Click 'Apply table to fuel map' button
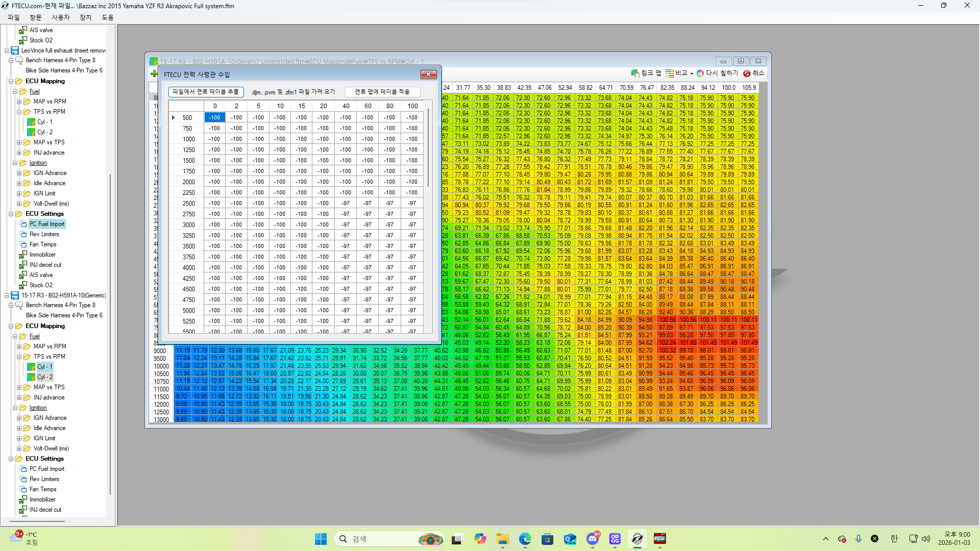 (x=382, y=92)
